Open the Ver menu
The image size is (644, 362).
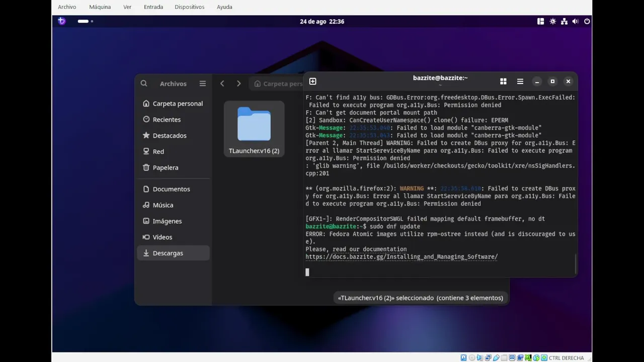point(127,7)
